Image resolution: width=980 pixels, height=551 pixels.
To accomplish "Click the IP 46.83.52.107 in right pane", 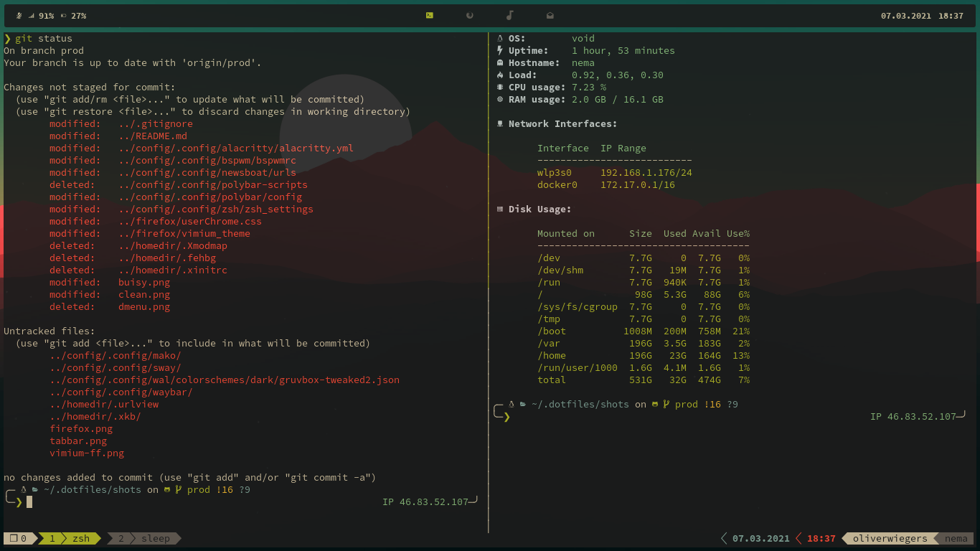I will [x=913, y=417].
